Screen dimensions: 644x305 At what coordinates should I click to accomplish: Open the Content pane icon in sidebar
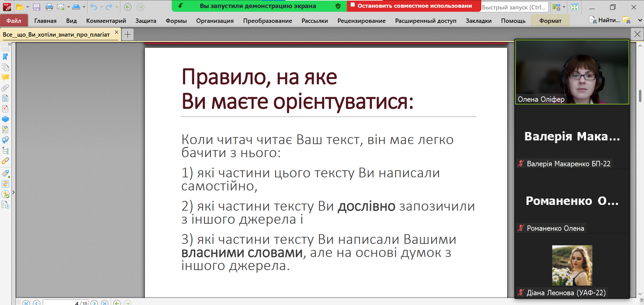(x=5, y=130)
